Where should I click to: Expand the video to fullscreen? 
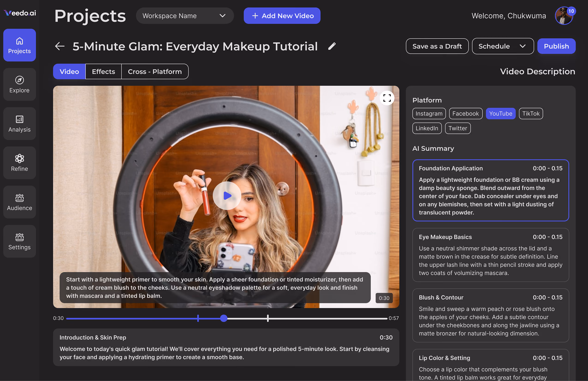point(387,98)
